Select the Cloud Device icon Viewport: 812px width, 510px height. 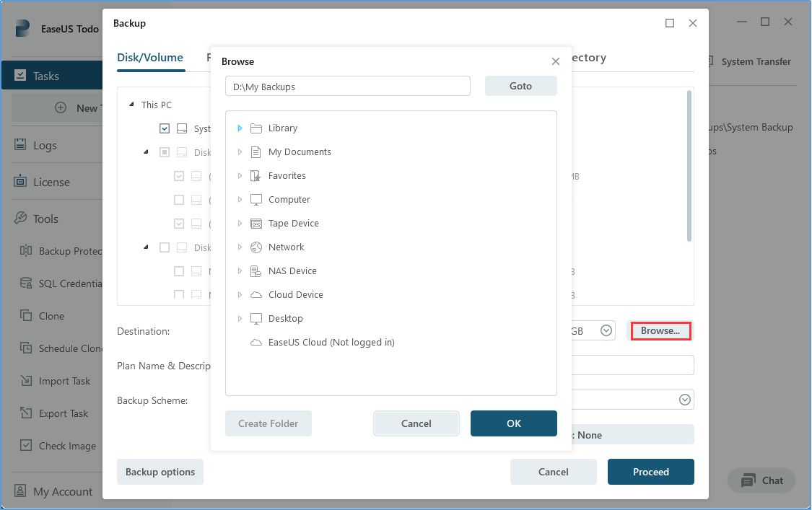[x=256, y=295]
